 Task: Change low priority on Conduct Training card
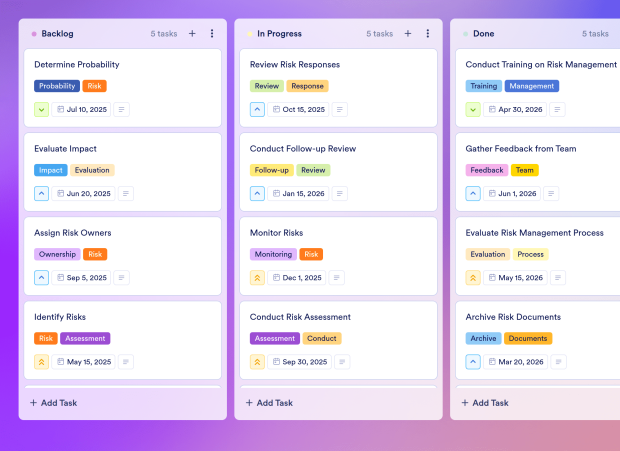point(473,109)
